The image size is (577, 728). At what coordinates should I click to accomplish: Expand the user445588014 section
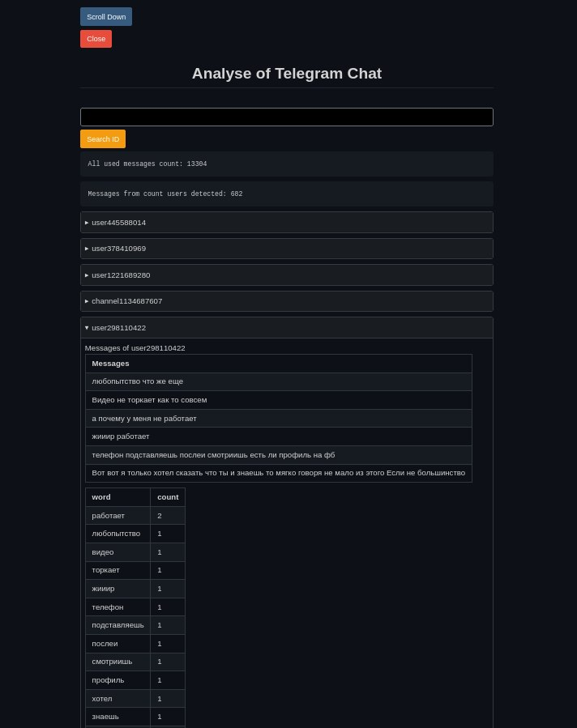[118, 223]
